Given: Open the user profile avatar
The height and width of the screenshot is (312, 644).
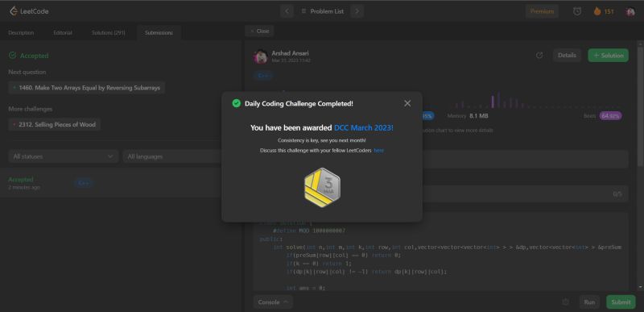Looking at the screenshot, I should (630, 11).
